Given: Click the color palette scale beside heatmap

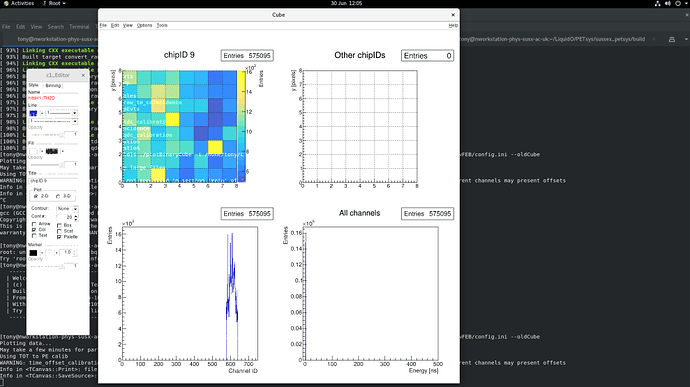Looking at the screenshot, I should [241, 126].
